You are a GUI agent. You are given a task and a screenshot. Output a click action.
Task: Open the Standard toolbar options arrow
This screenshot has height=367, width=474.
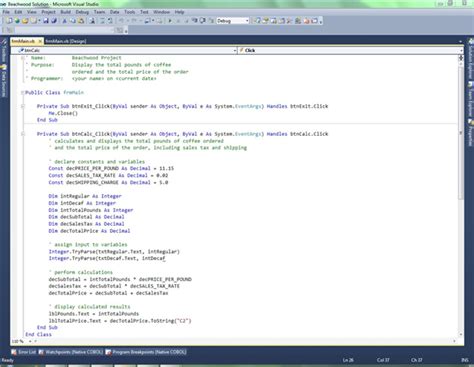click(321, 21)
